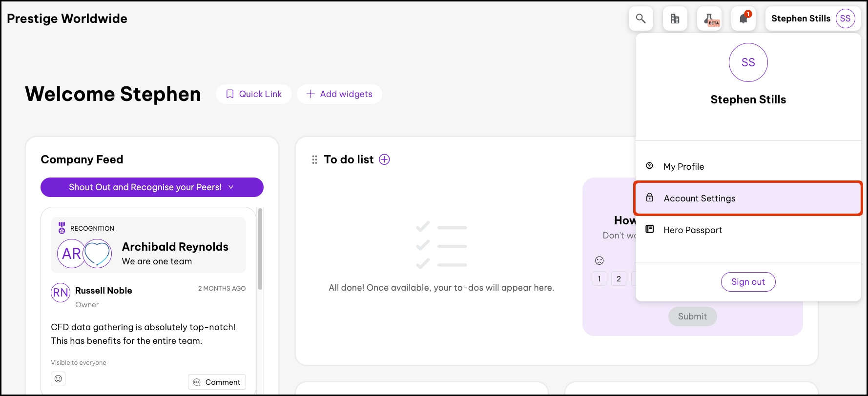
Task: Open the beta lab flask icon
Action: (x=709, y=19)
